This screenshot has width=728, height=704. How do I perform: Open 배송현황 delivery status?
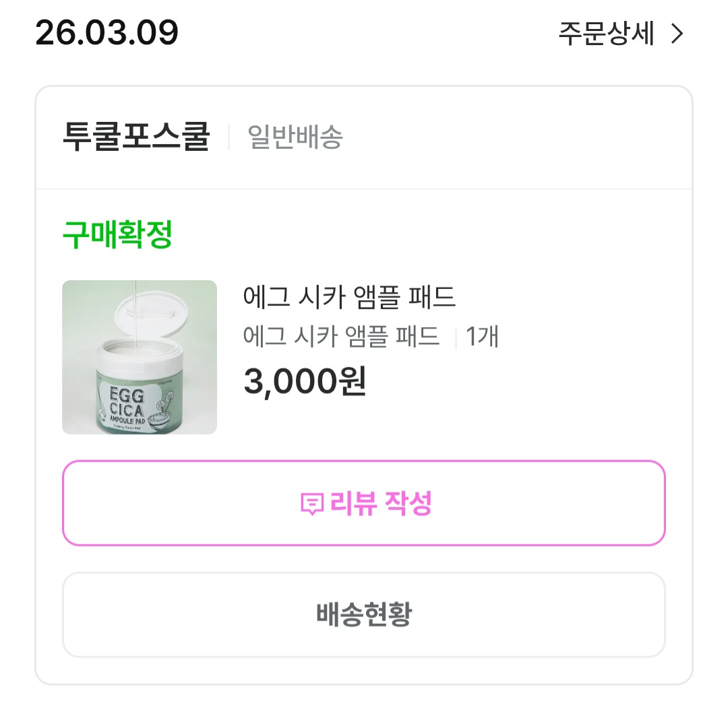(364, 614)
